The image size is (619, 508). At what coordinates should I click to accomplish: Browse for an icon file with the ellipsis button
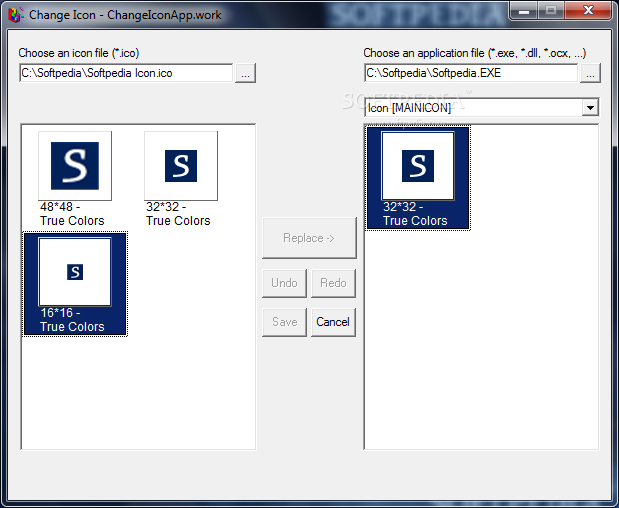[245, 73]
